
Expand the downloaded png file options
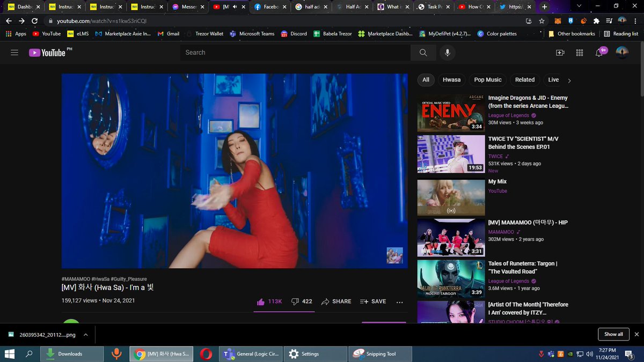(x=85, y=335)
